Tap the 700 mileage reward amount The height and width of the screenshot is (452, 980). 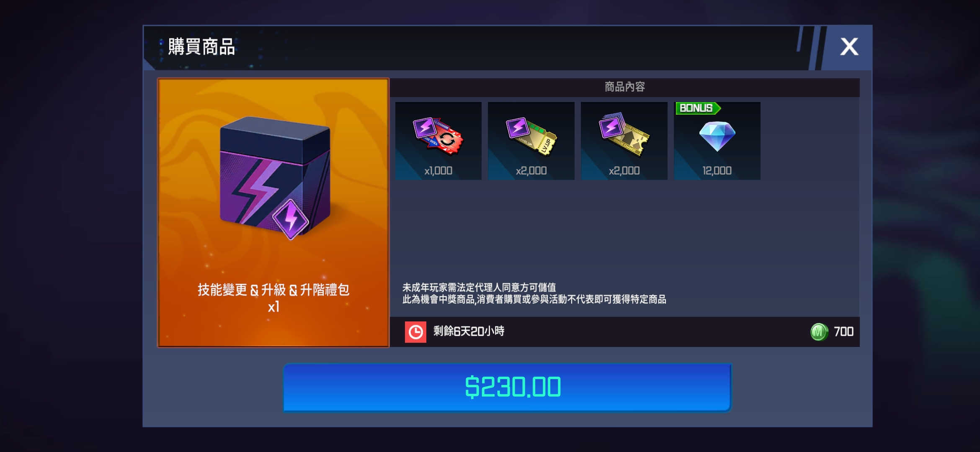tap(843, 332)
